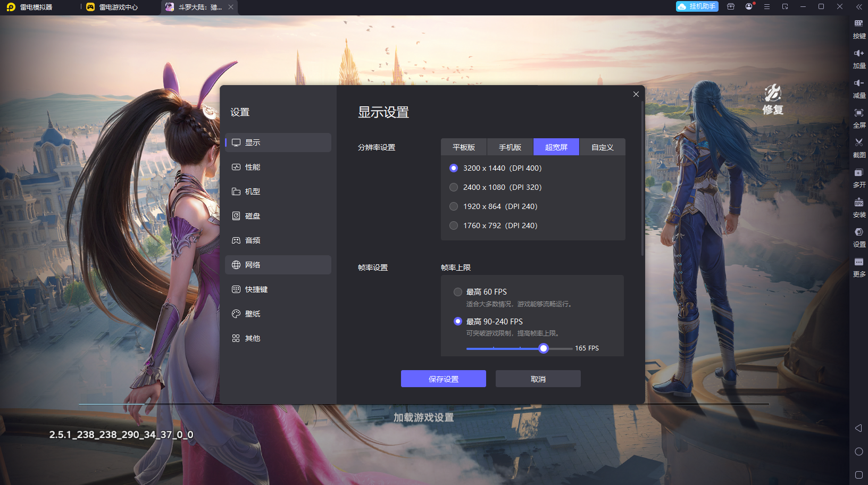Click the 帧率上限 label
Viewport: 868px width, 485px height.
(456, 267)
